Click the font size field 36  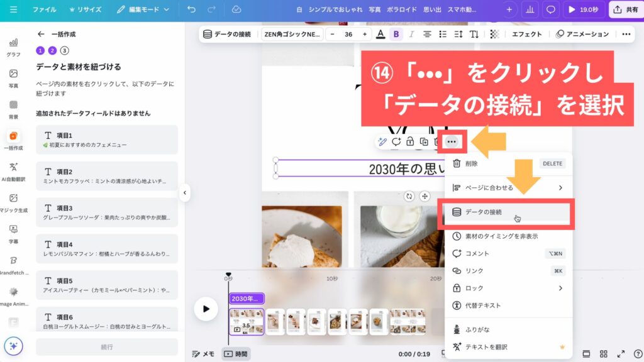point(348,35)
